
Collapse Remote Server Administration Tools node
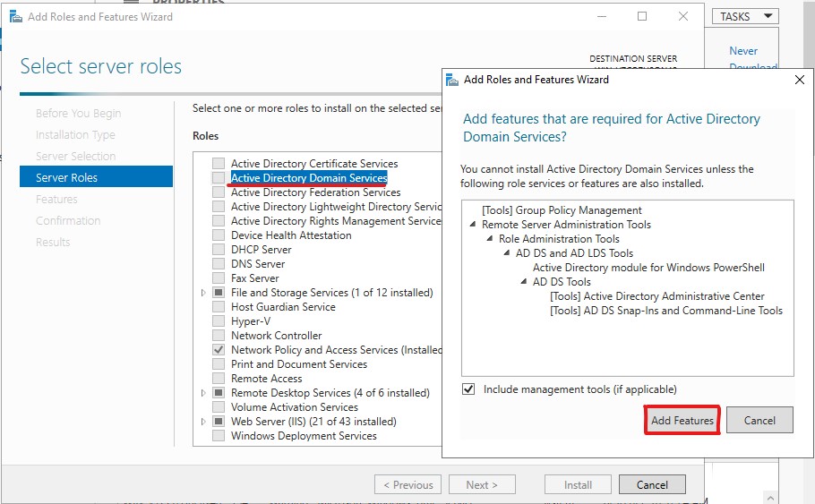[x=473, y=225]
